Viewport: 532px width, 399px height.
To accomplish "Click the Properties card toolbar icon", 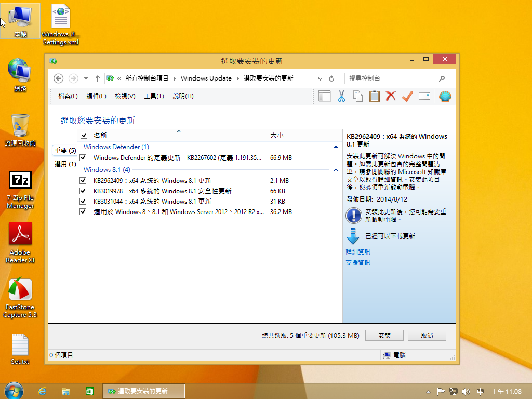I will tap(424, 96).
